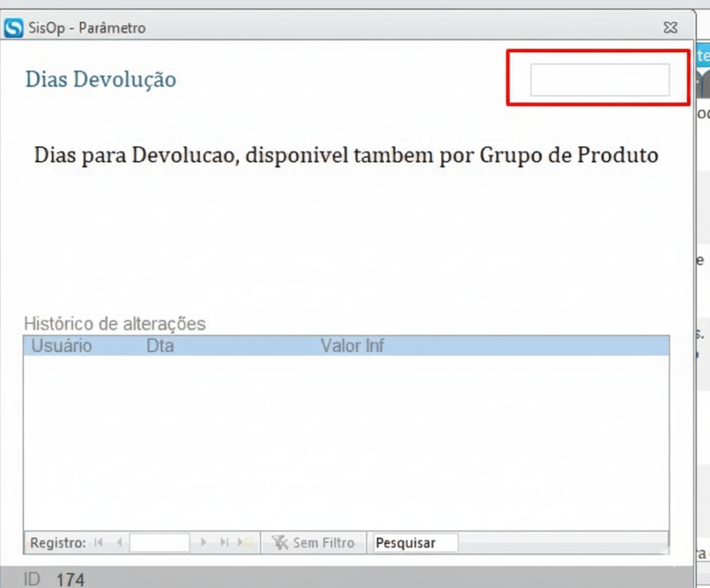Advance to the next record
This screenshot has height=588, width=710.
(x=203, y=542)
